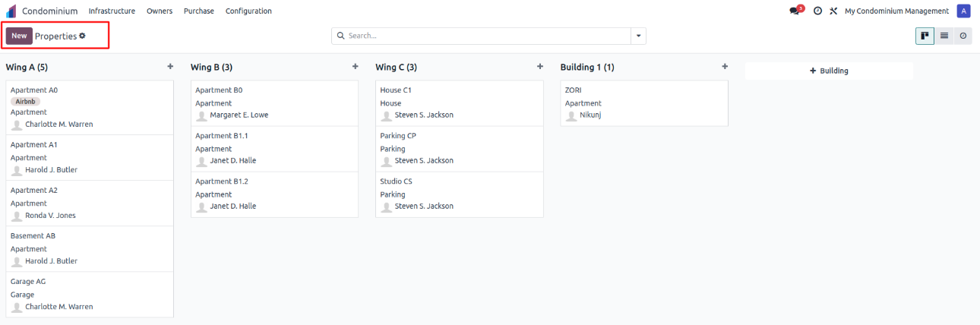Open the Owners menu
The width and height of the screenshot is (980, 325).
coord(160,11)
